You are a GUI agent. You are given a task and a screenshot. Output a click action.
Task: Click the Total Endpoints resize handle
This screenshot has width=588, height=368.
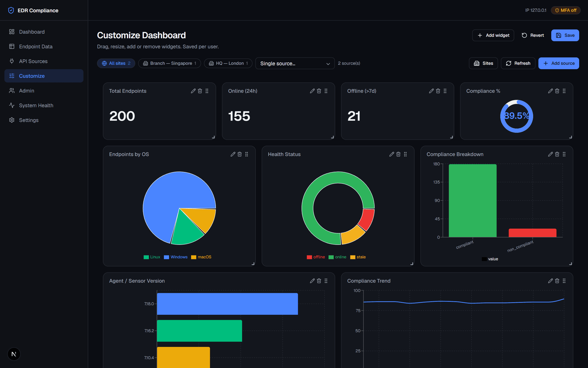point(213,137)
